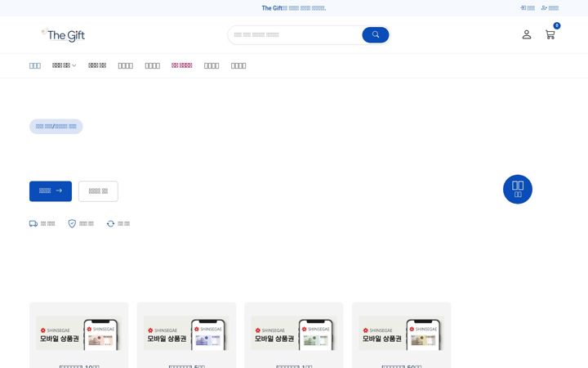Click the login arrow icon in top bar
This screenshot has width=588, height=368.
coord(523,8)
